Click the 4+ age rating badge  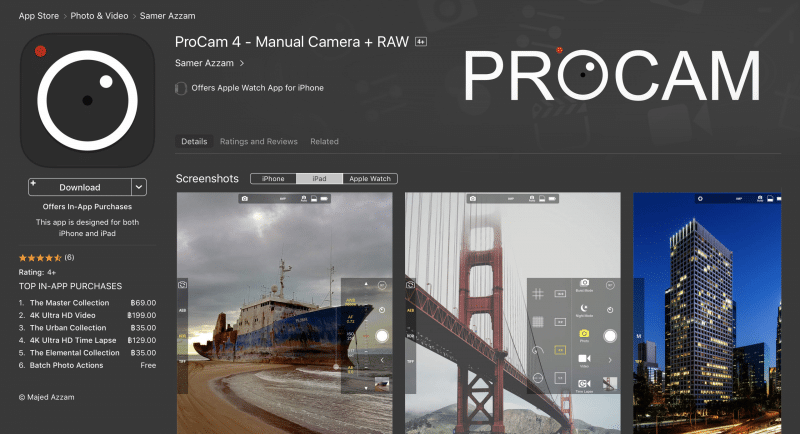coord(421,42)
